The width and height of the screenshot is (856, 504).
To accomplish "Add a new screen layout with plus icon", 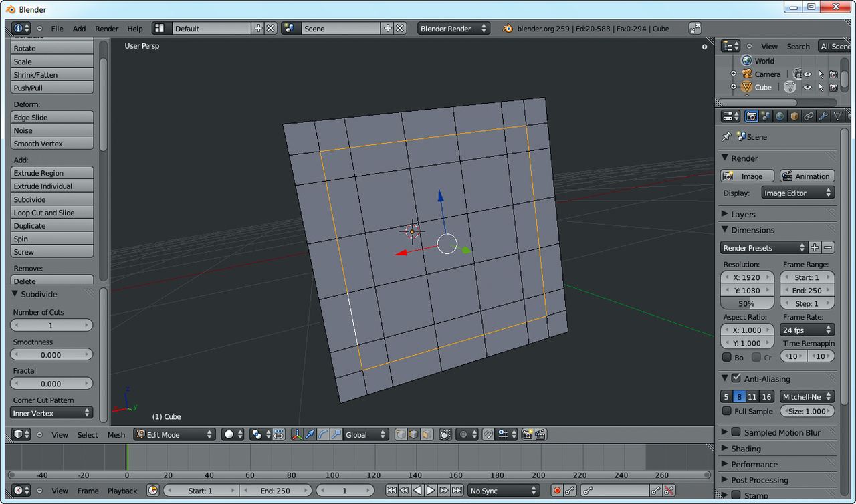I will tap(259, 28).
